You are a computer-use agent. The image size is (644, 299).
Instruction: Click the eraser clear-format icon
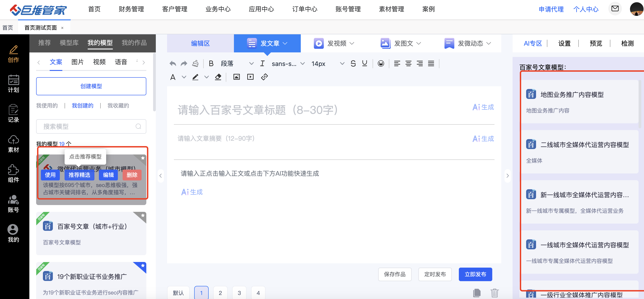click(x=218, y=77)
